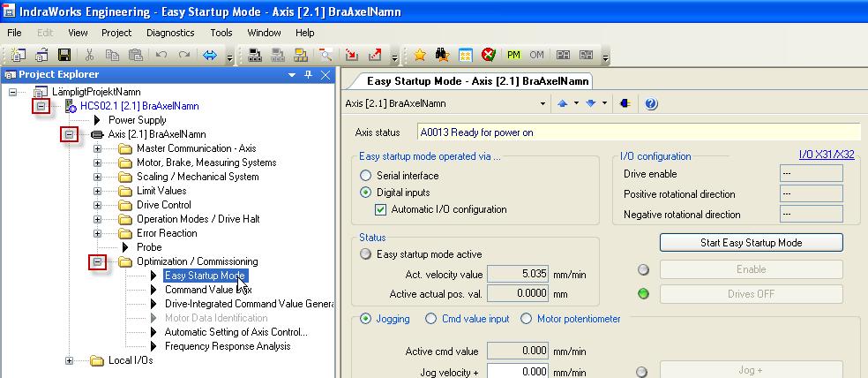Click the PA toolbar icon

[x=563, y=55]
